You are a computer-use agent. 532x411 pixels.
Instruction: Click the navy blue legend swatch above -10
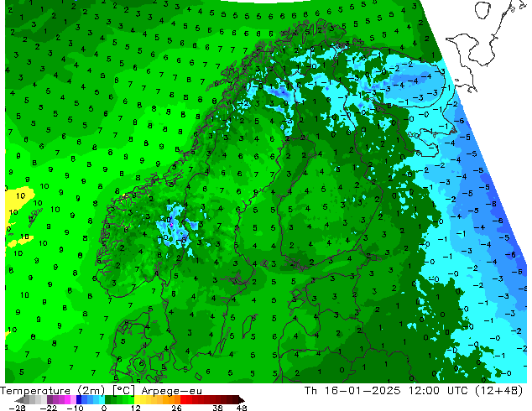click(79, 399)
